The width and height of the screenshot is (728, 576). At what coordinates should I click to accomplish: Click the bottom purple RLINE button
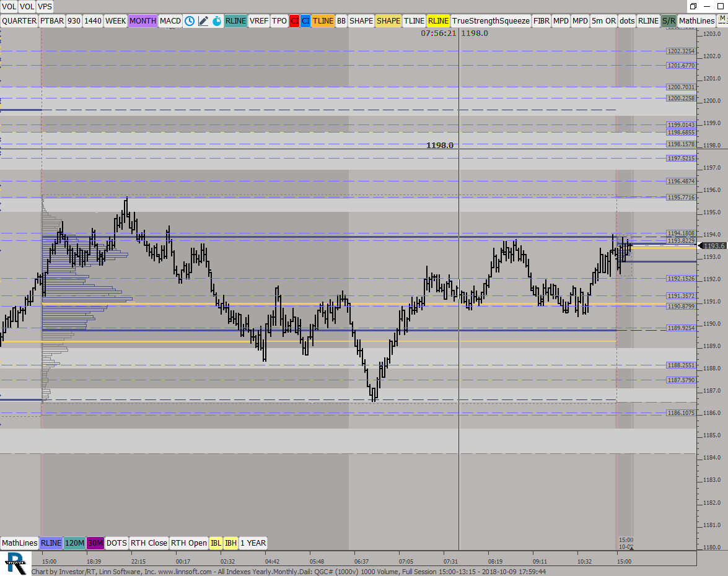click(x=51, y=543)
